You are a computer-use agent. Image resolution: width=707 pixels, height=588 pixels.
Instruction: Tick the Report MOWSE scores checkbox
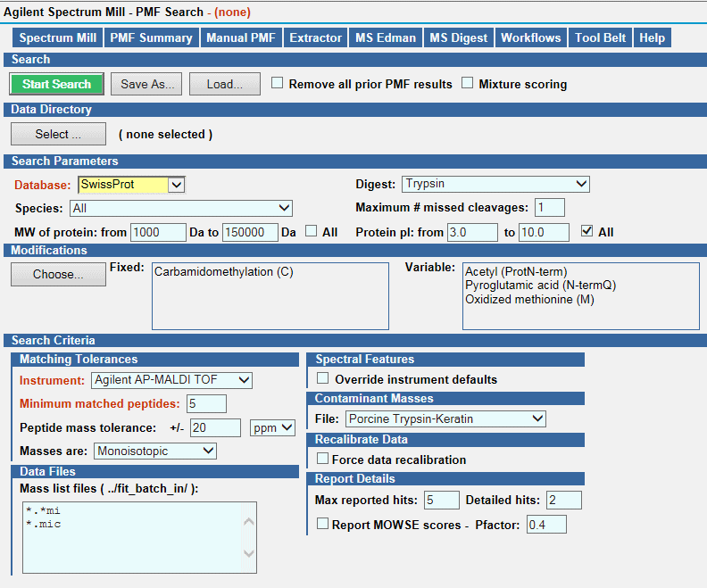pos(323,524)
